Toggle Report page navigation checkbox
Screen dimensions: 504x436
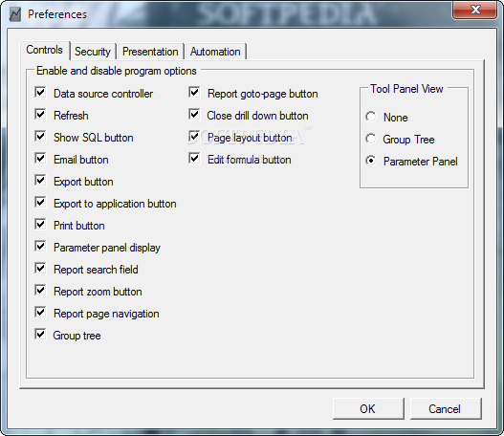pos(40,312)
